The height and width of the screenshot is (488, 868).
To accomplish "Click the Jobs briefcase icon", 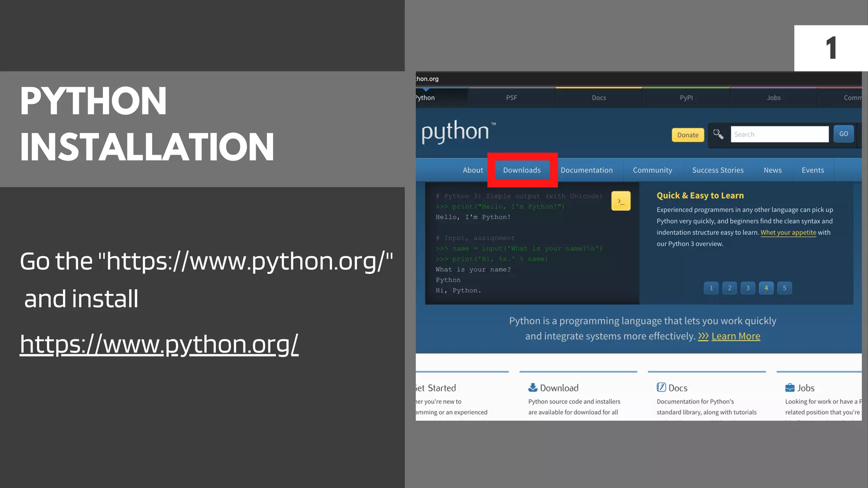I will (x=790, y=388).
